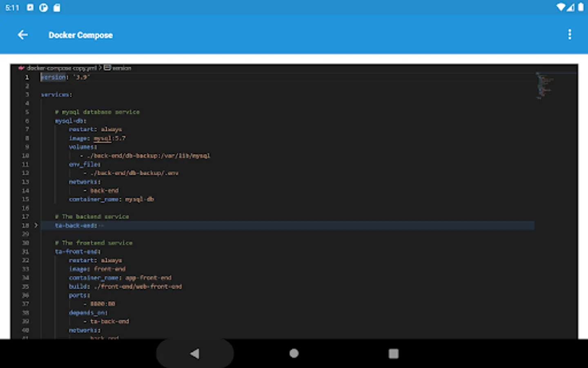Click the Docker Compose title
Screen dimensions: 588x368
[x=80, y=35]
